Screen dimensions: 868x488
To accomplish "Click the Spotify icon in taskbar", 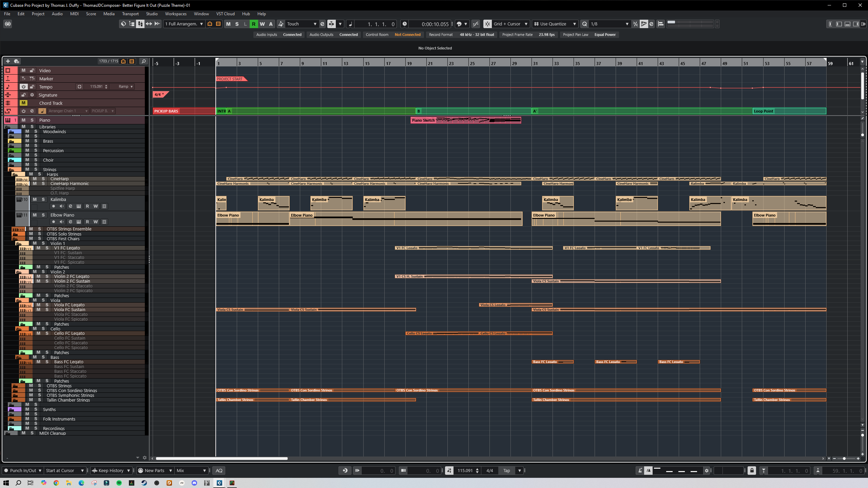I will [119, 483].
